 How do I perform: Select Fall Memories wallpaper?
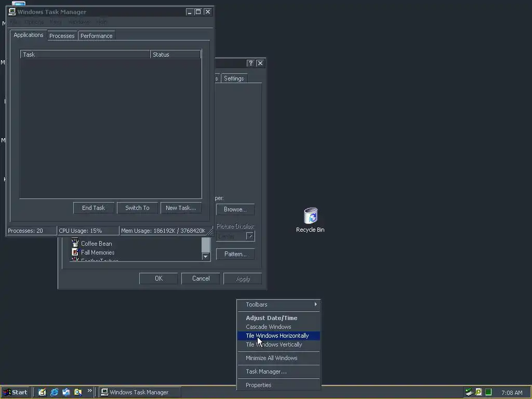point(98,252)
